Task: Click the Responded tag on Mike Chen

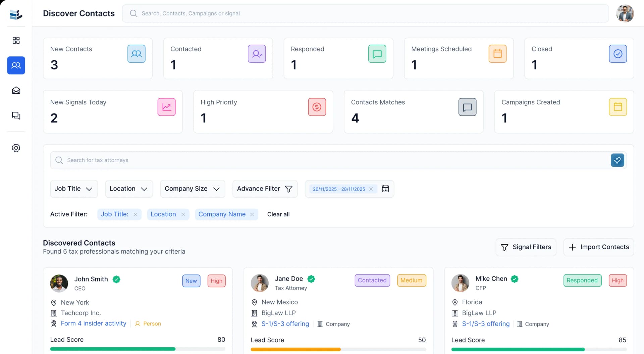Action: click(x=582, y=281)
